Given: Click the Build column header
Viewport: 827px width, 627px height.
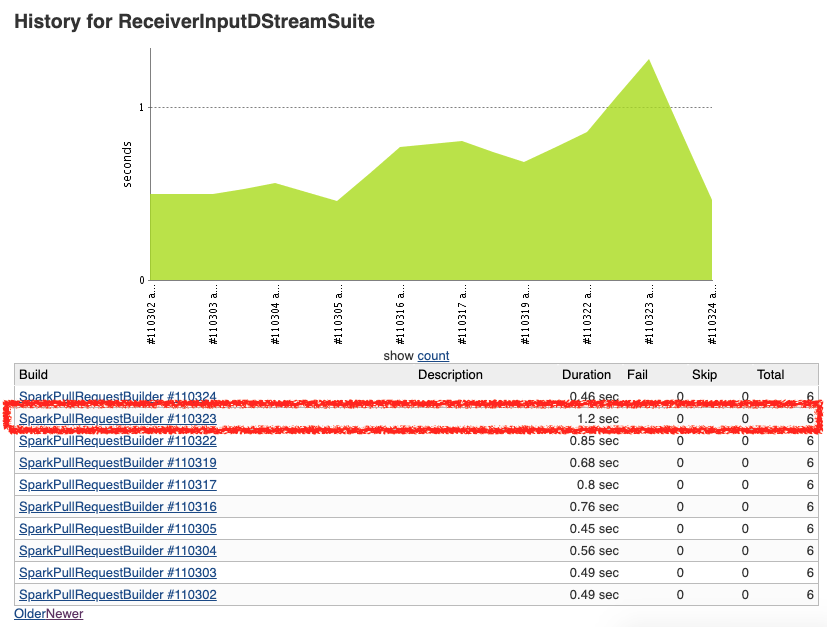Looking at the screenshot, I should pos(33,375).
